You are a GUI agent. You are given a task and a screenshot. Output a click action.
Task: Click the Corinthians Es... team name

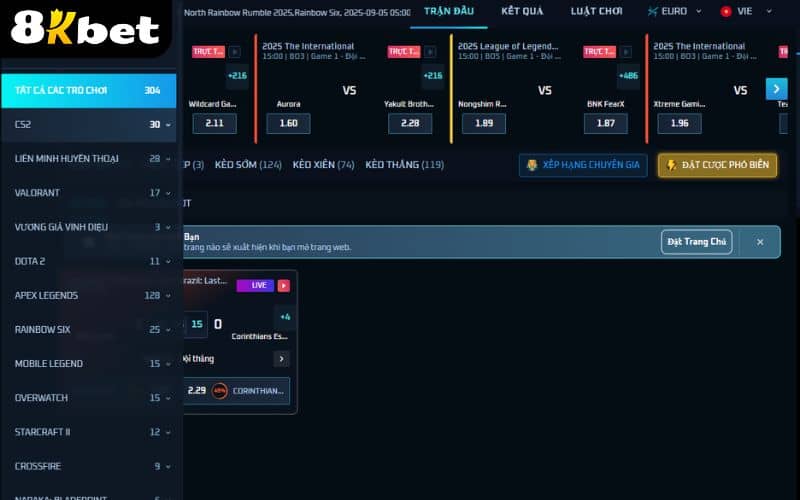[x=260, y=337]
